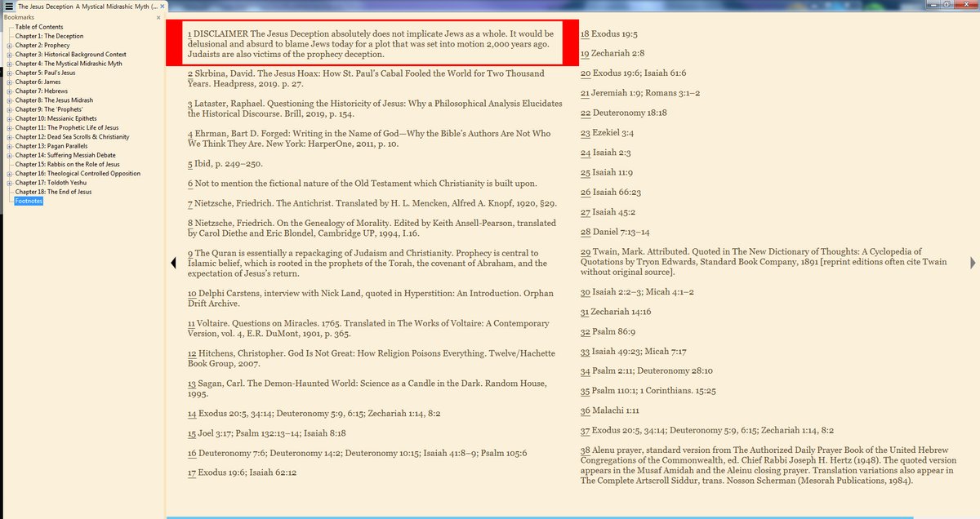Follow footnote 12 link for Hitchens

[192, 353]
